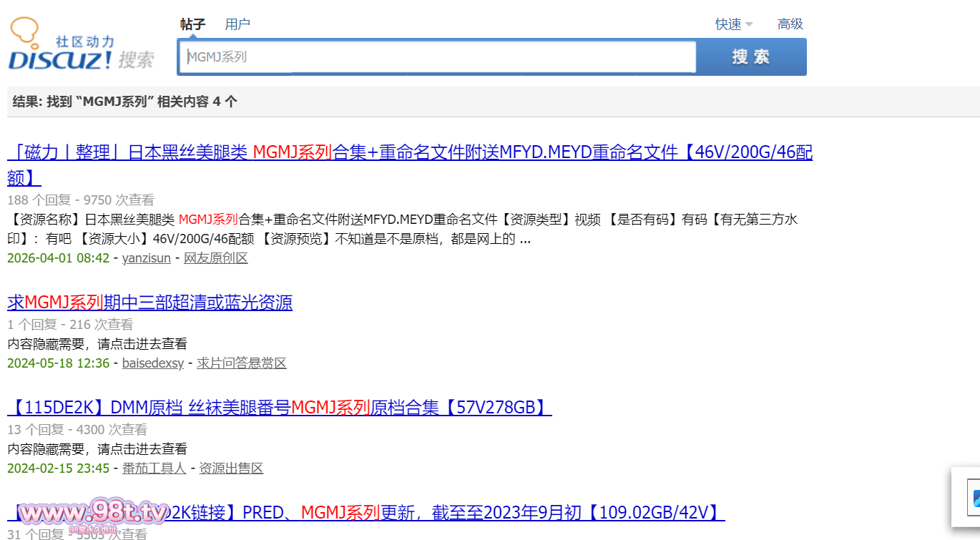Open the 求MGMJ系列期中三部超清 result
This screenshot has width=980, height=540.
(x=150, y=303)
